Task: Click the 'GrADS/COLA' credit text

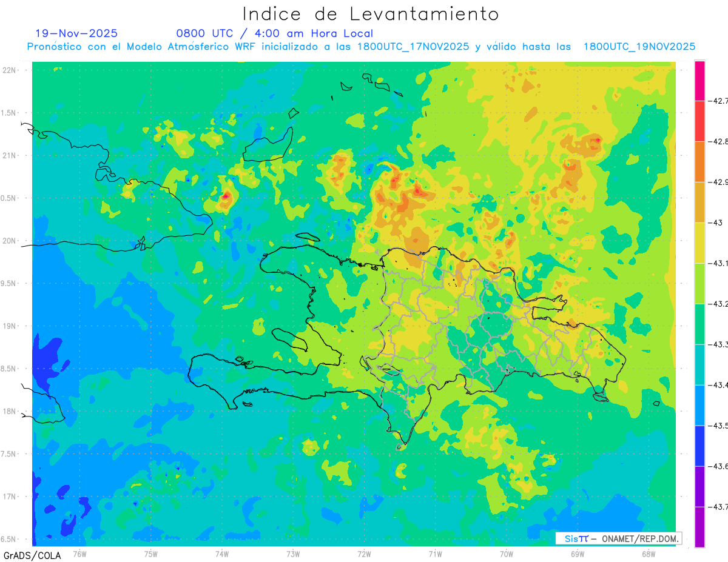Action: tap(32, 555)
